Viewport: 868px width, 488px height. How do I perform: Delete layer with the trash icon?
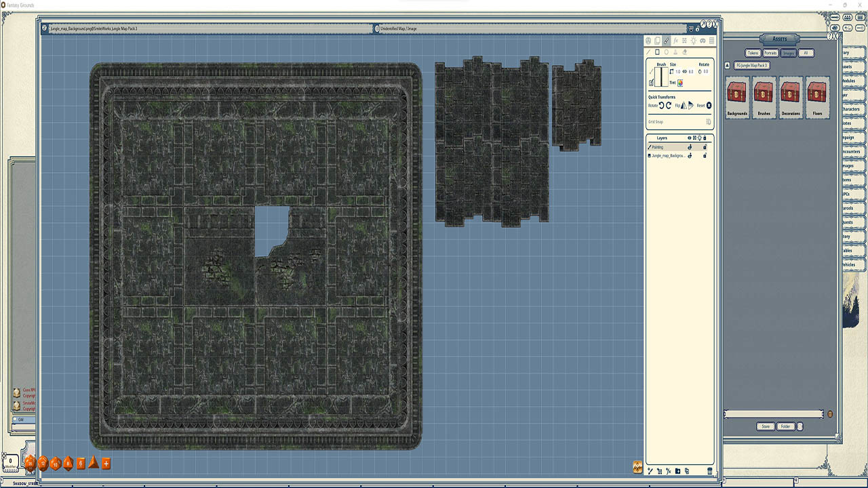(x=710, y=471)
